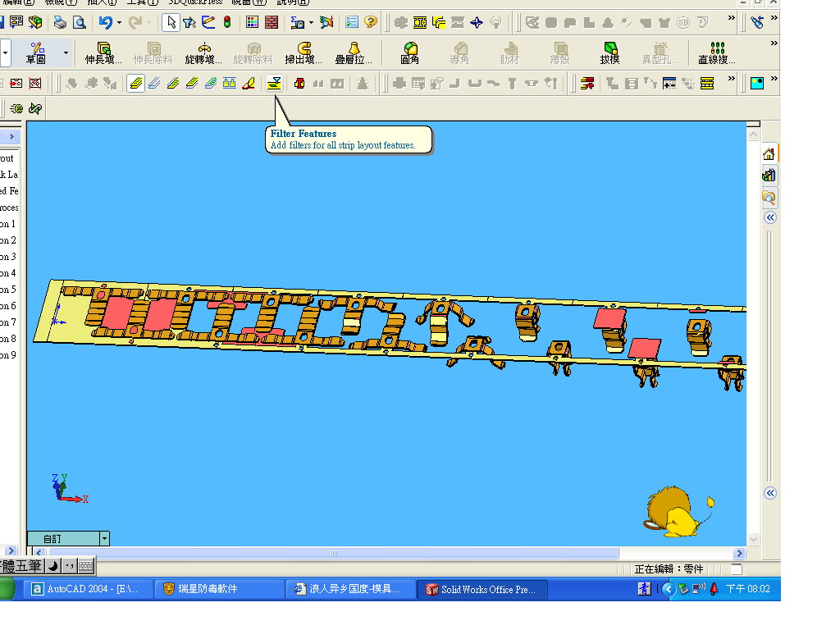840x630 pixels.
Task: Click the 掃出填 sweep boss icon
Action: point(304,53)
